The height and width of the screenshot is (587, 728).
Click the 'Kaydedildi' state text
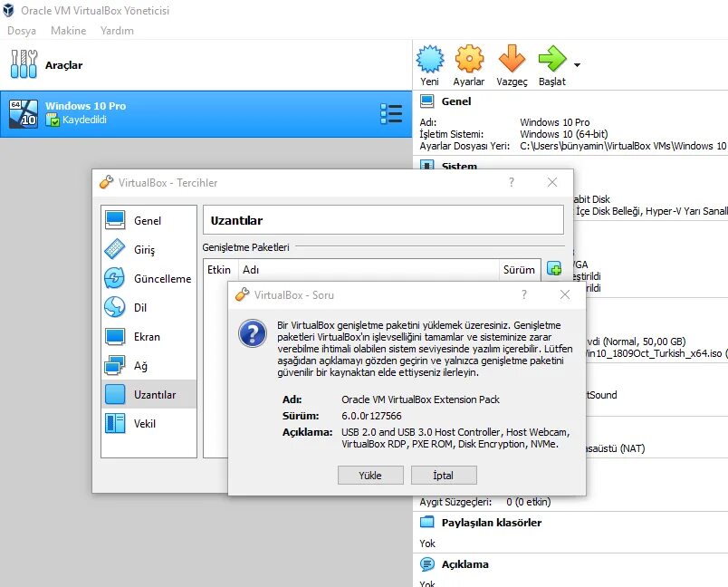84,120
